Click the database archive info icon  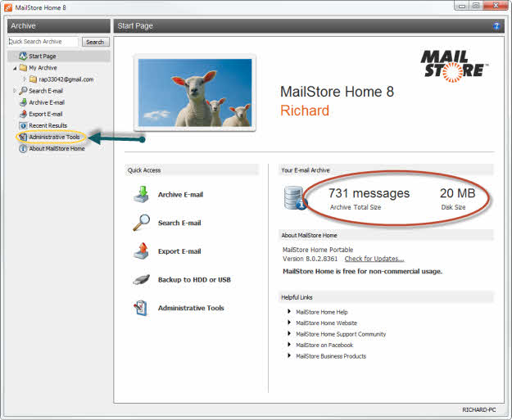click(x=295, y=198)
